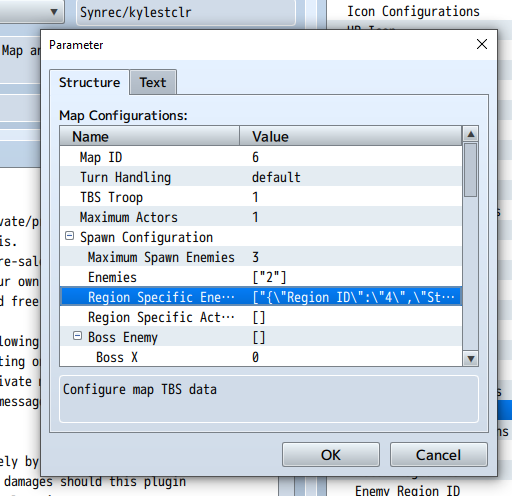Open the dropdown arrow in background window
The image size is (512, 496).
point(54,12)
